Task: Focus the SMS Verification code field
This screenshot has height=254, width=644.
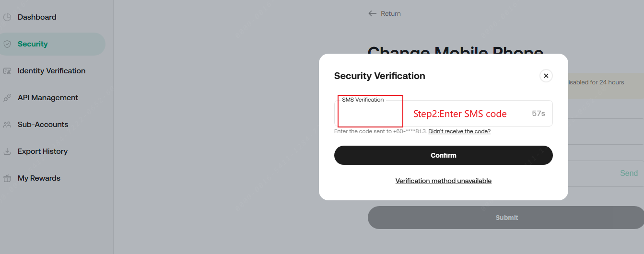Action: [x=432, y=114]
